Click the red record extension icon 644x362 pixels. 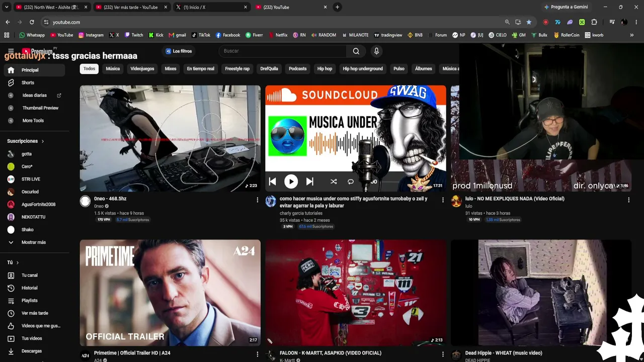point(546,22)
